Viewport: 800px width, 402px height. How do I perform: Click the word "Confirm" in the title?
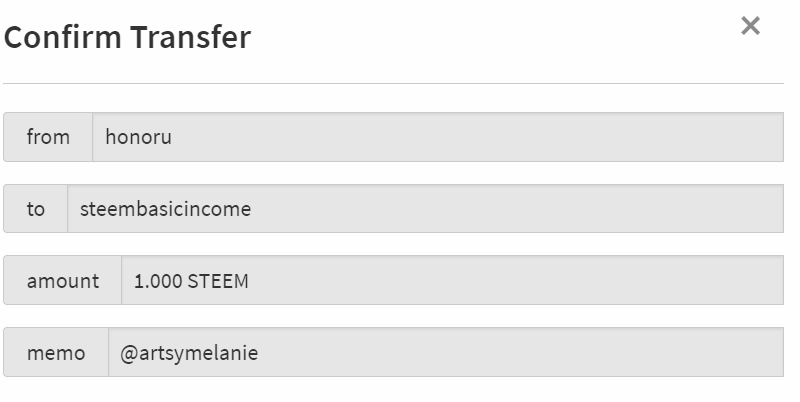coord(63,37)
